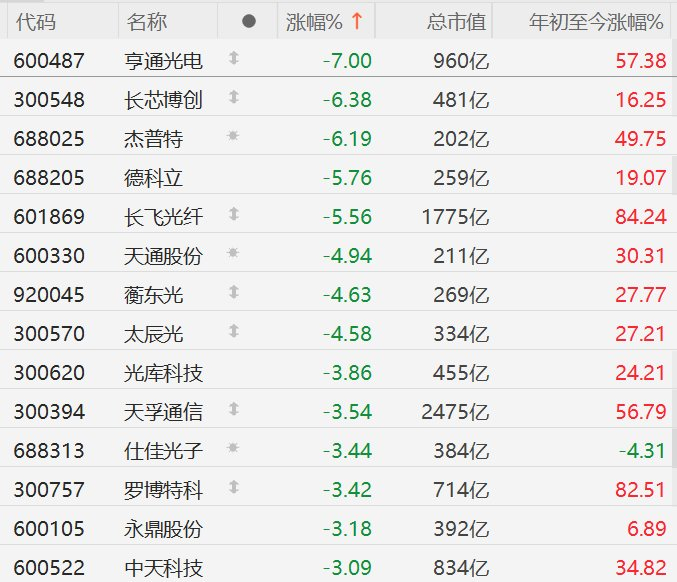Select stock code 600330
Screen dimensions: 677x582
point(49,256)
